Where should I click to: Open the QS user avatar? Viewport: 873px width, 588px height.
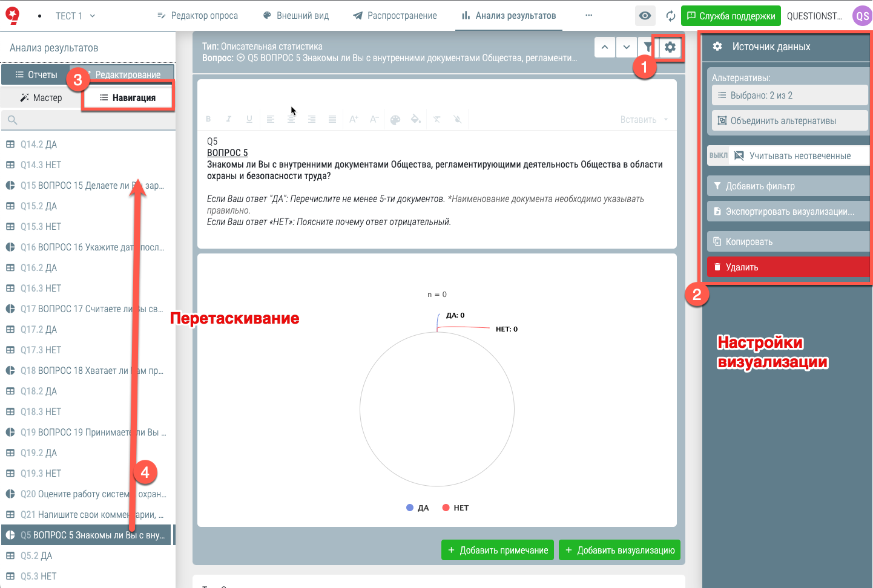[x=862, y=16]
